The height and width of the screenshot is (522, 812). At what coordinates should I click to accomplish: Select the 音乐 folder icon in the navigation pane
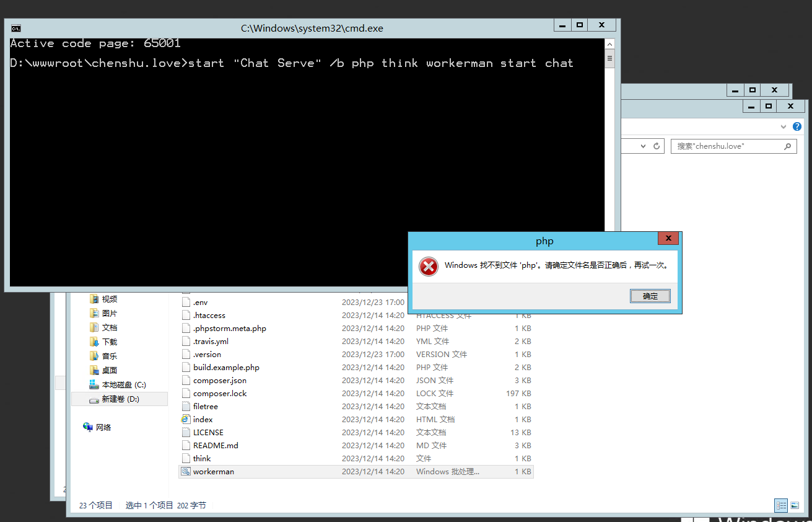pos(94,356)
